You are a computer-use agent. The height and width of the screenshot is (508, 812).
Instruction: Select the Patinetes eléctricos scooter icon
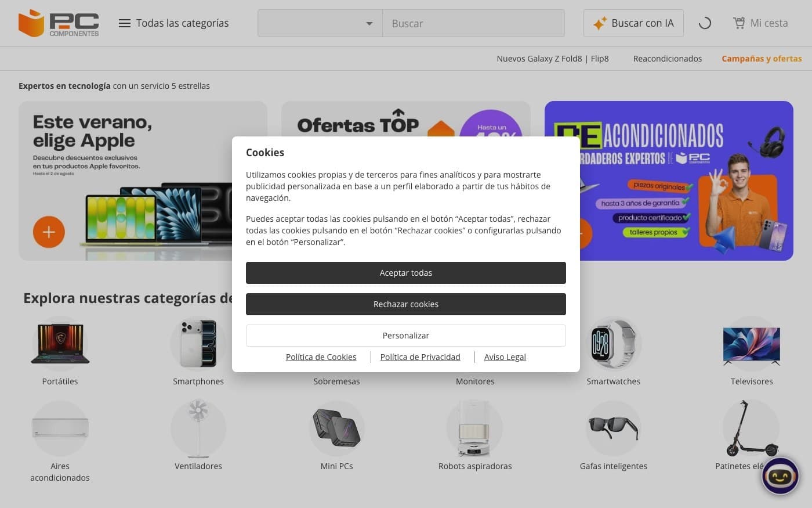pos(752,428)
